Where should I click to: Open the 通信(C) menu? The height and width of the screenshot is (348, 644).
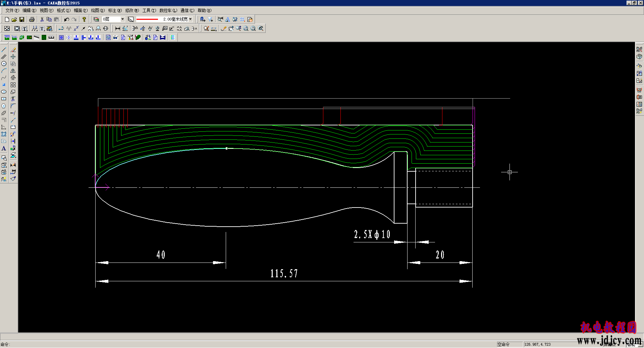point(187,11)
